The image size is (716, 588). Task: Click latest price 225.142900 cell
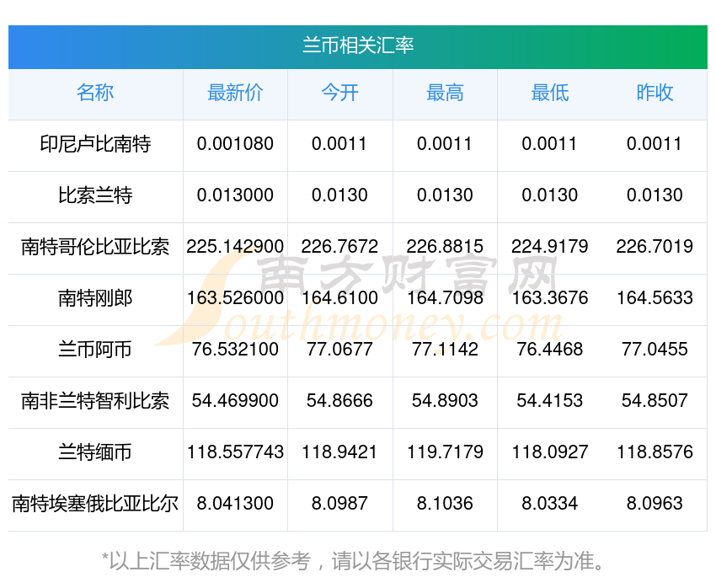coord(235,247)
